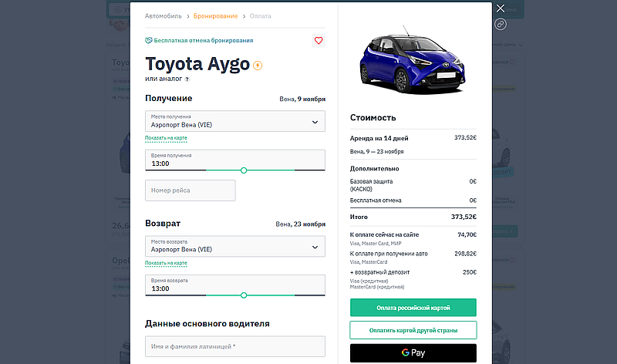Click the electric lightning badge next to Toyota Aygo
Viewport: 617px width, 364px height.
coord(258,66)
